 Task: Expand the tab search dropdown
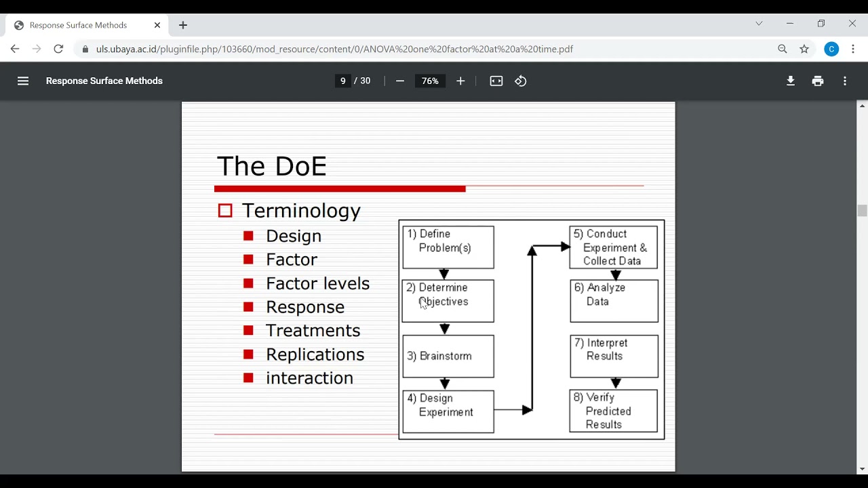point(759,24)
